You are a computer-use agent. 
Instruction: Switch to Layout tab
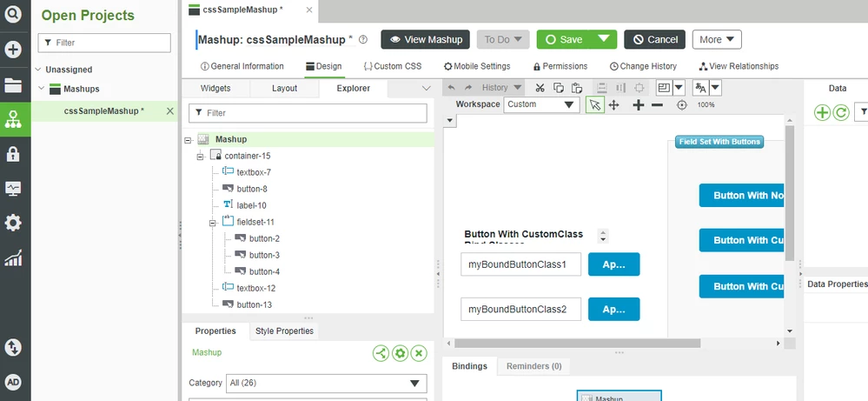(x=284, y=88)
